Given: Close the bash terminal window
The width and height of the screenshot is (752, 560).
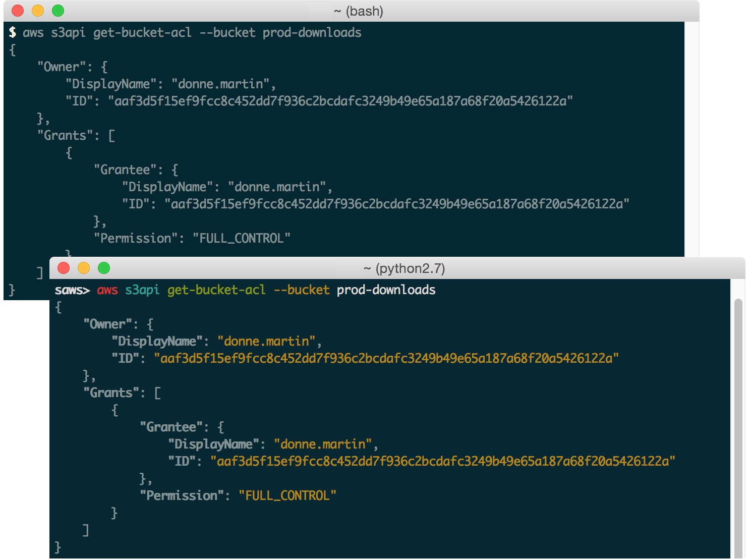Looking at the screenshot, I should [x=18, y=11].
